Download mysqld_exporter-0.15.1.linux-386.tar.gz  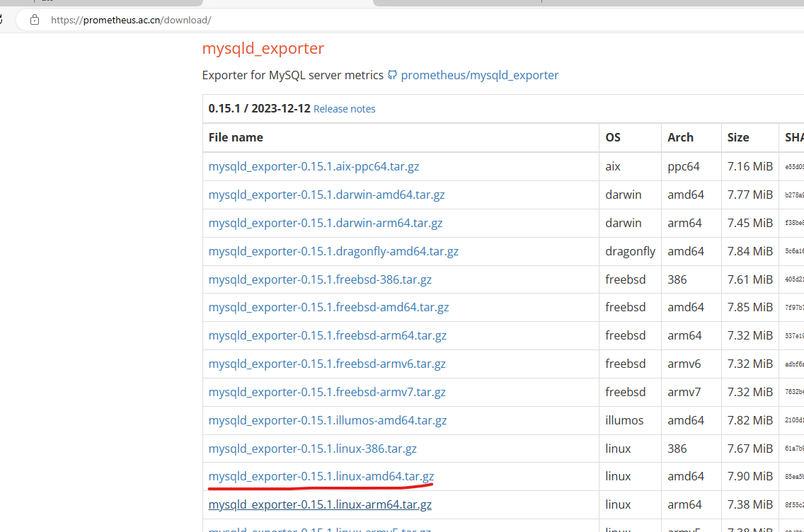coord(312,449)
